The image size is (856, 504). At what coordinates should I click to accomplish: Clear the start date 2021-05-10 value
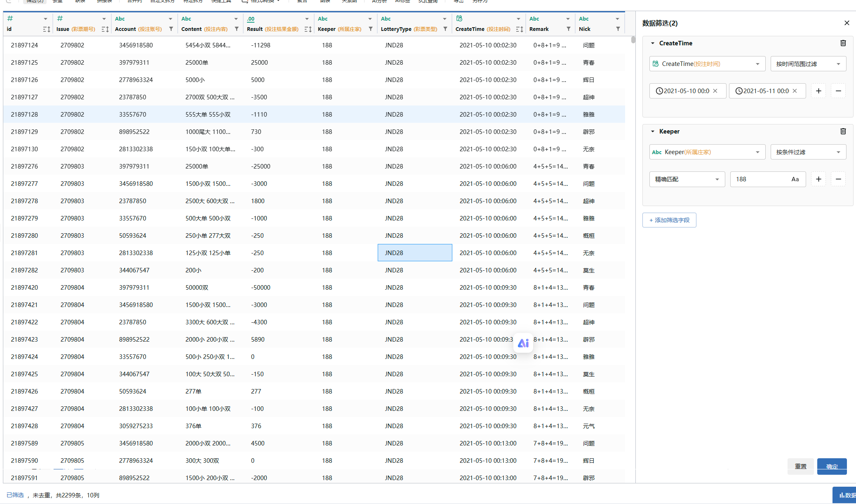coord(715,91)
